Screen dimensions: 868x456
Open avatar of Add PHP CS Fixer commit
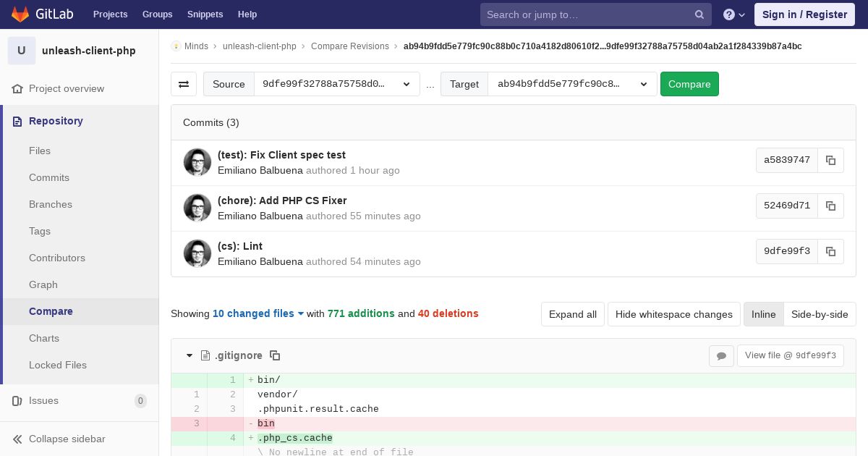197,208
